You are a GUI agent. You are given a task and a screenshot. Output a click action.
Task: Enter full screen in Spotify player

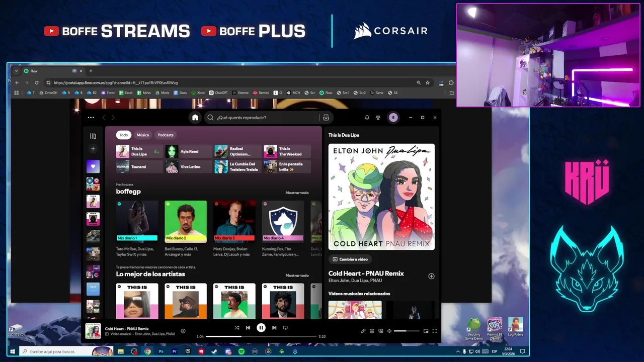point(435,331)
